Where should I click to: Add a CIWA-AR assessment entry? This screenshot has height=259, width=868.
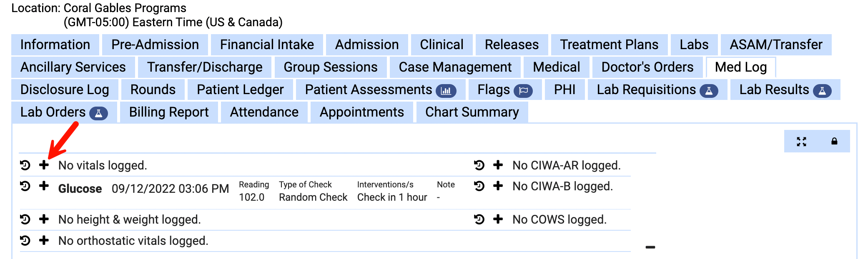[x=498, y=165]
